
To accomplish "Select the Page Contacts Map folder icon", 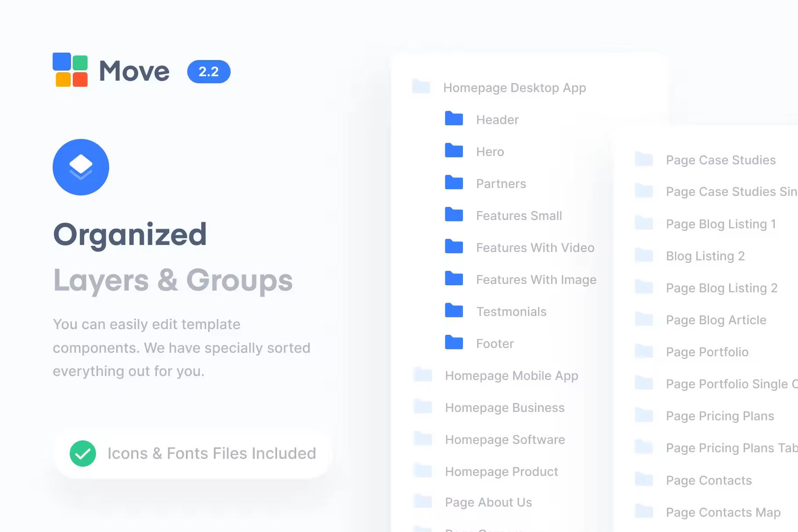I will pyautogui.click(x=644, y=511).
